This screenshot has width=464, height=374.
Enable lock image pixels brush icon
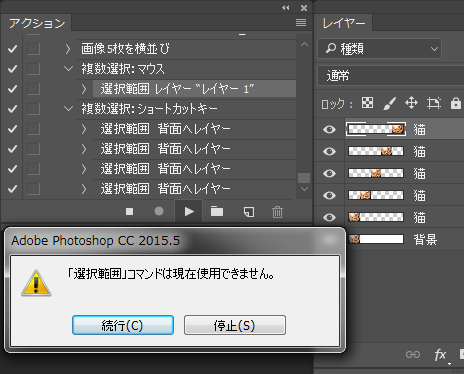click(389, 103)
